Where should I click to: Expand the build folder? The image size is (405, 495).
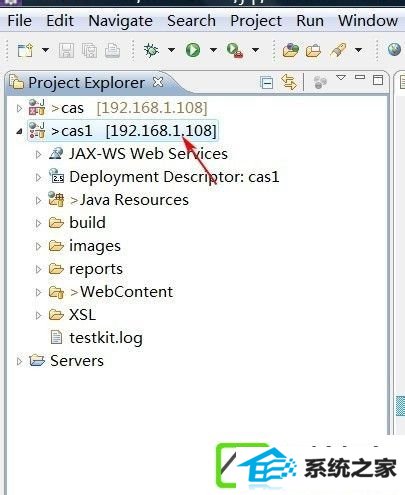pos(38,223)
